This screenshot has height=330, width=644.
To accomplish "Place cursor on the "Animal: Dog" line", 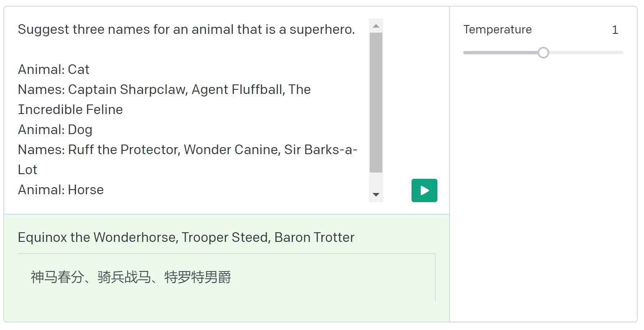I will click(55, 129).
